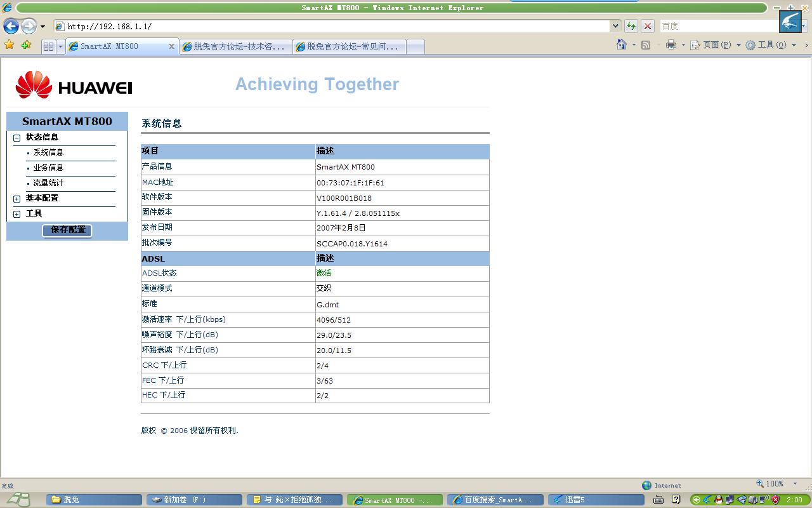Image resolution: width=812 pixels, height=508 pixels.
Task: Click the 状态信息 menu heading
Action: [42, 137]
